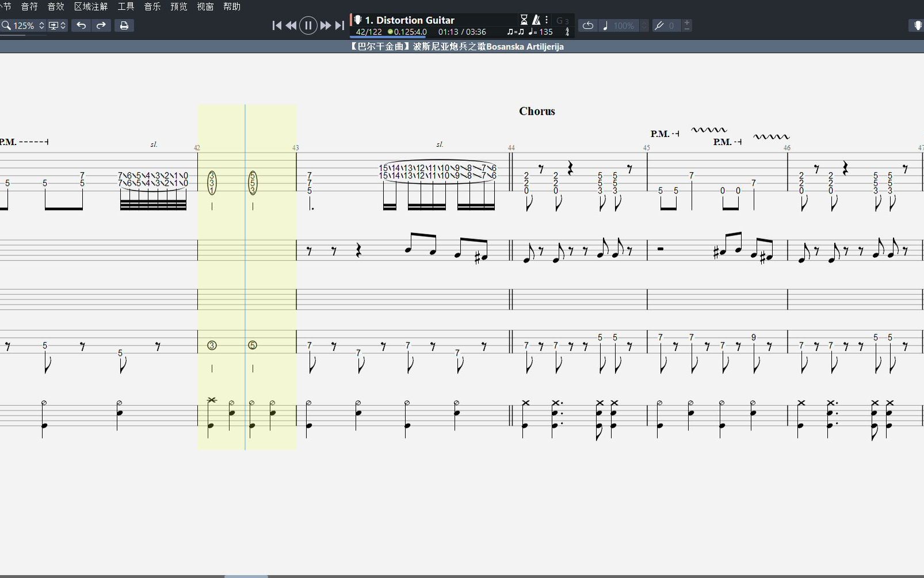Select the circled 5 bass note in bar 42
The height and width of the screenshot is (578, 924).
pos(253,345)
